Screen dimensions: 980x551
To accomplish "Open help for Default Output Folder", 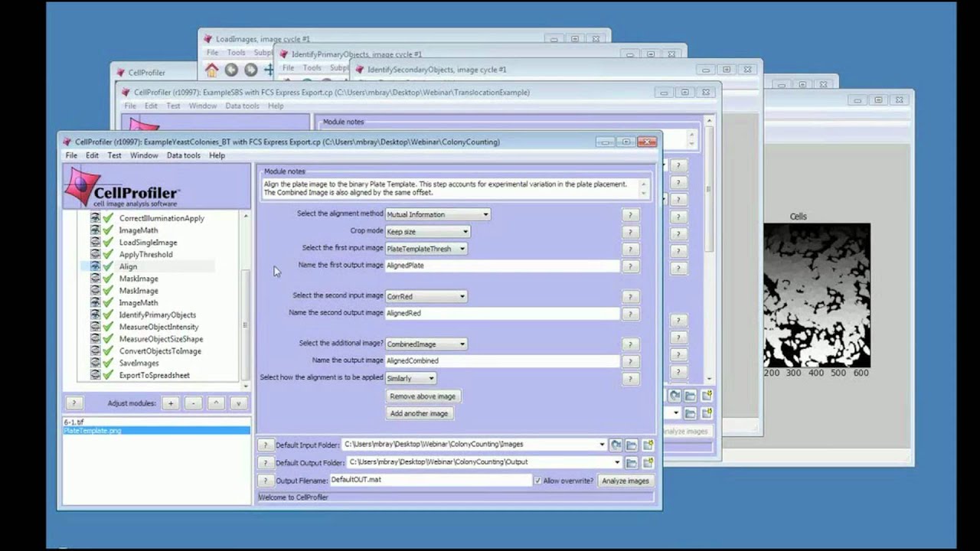I will 265,463.
